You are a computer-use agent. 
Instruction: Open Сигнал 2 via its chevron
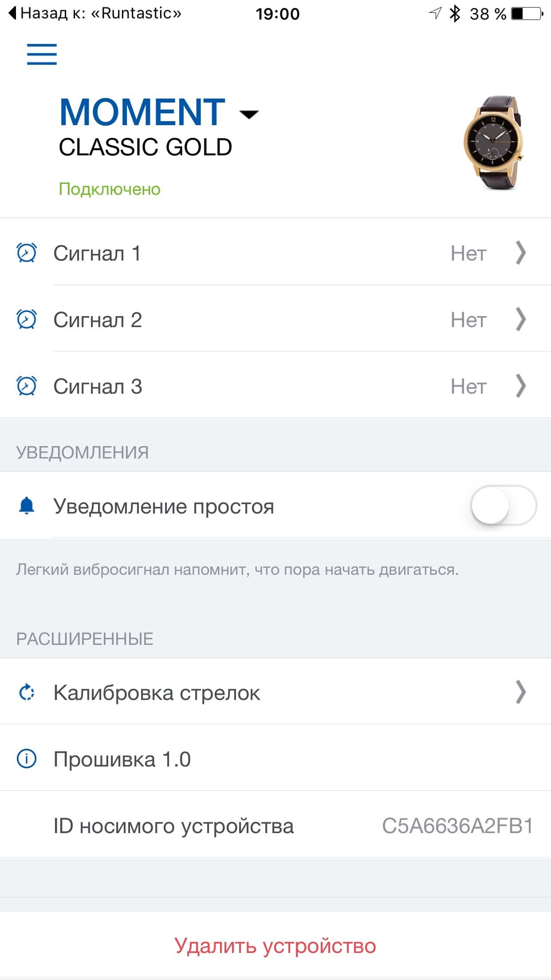point(521,320)
